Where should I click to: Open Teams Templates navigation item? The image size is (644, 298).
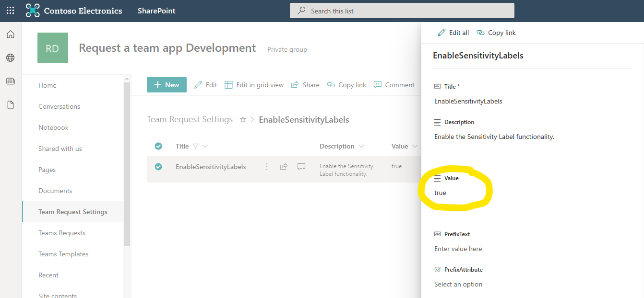click(x=63, y=254)
